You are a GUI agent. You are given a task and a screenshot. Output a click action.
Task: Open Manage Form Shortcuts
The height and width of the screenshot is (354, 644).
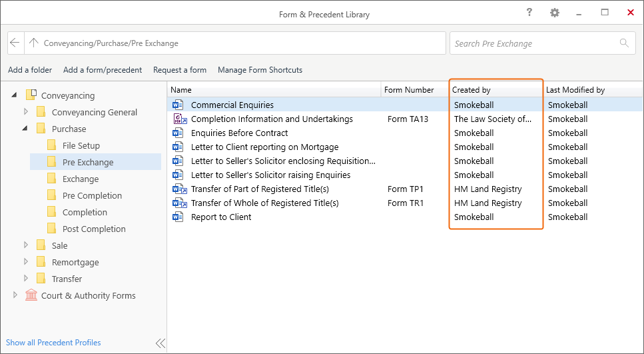tap(260, 70)
